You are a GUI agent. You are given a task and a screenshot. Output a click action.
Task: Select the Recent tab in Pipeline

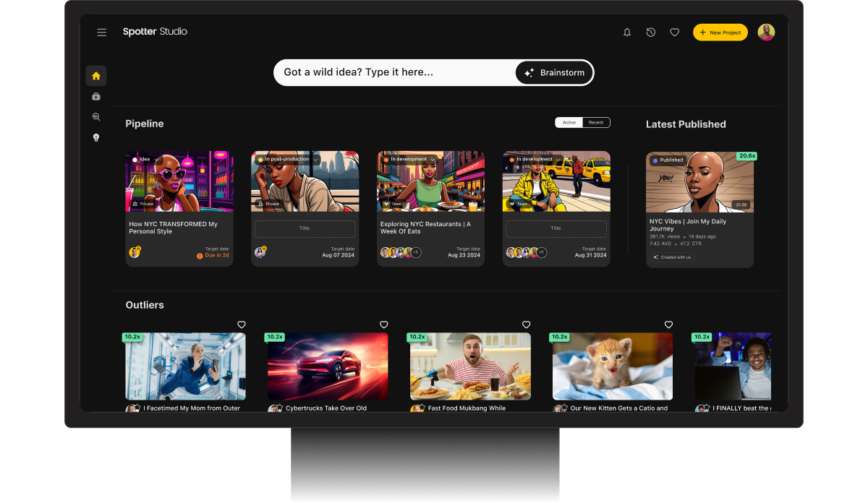597,122
